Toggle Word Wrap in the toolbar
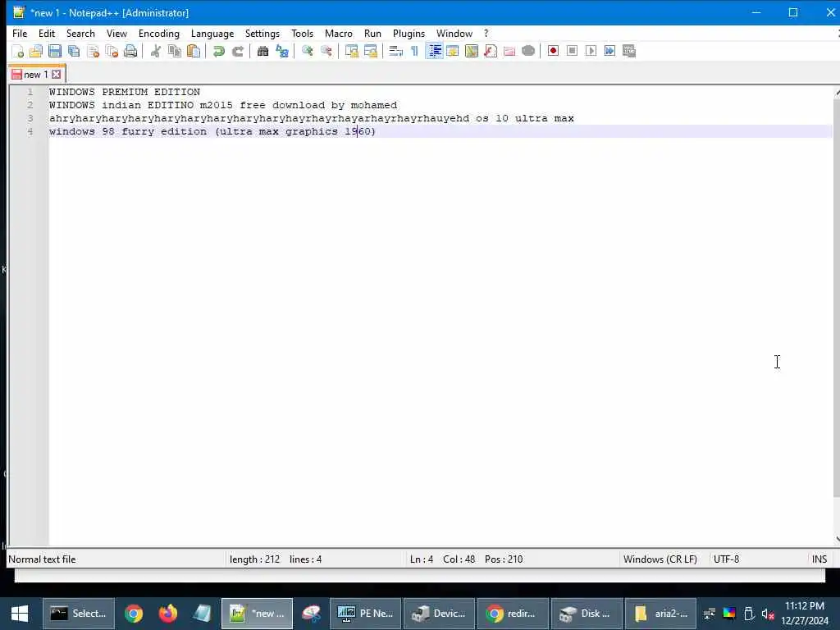This screenshot has height=630, width=840. coord(396,51)
